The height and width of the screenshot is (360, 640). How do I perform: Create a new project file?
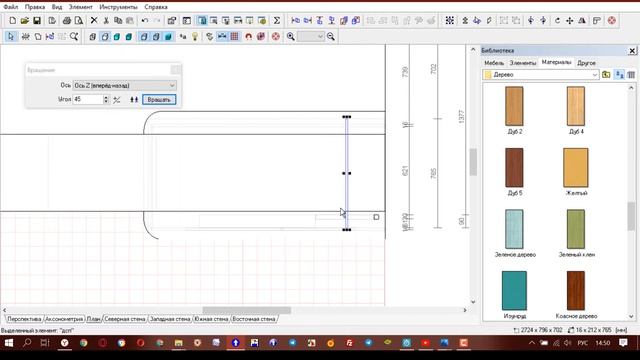pyautogui.click(x=13, y=20)
